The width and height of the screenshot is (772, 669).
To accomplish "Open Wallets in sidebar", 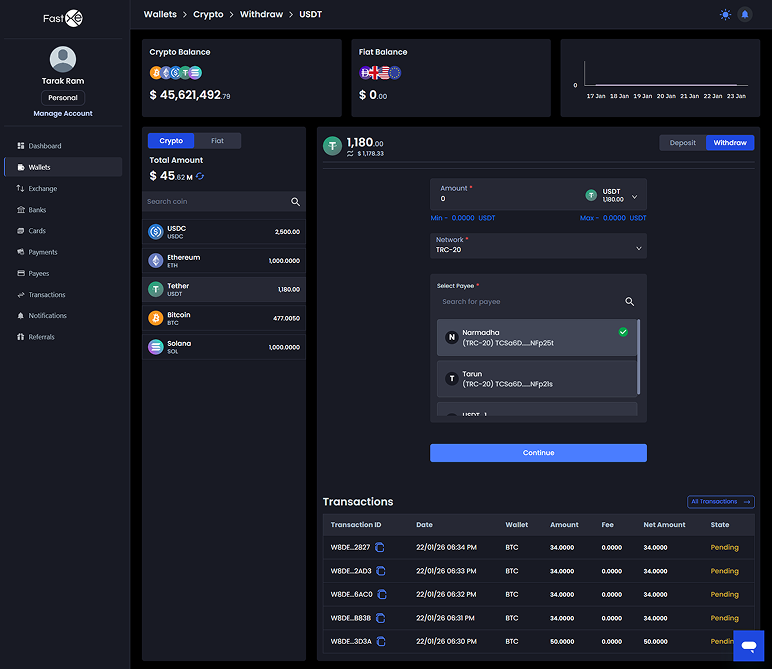I will pyautogui.click(x=63, y=167).
